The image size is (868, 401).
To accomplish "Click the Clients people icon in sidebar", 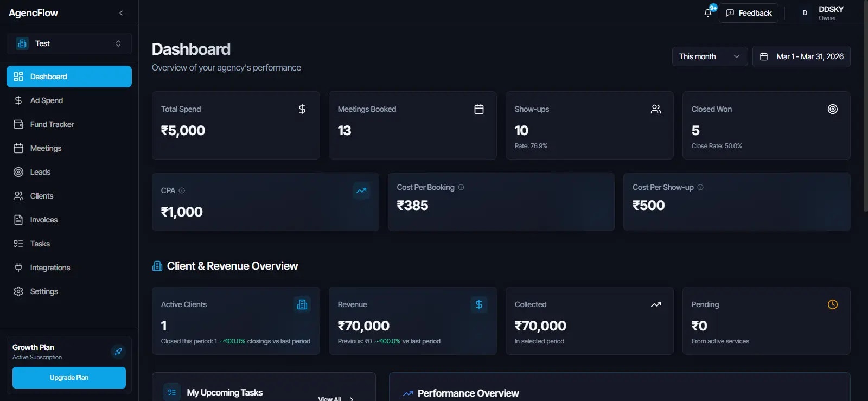I will (18, 196).
